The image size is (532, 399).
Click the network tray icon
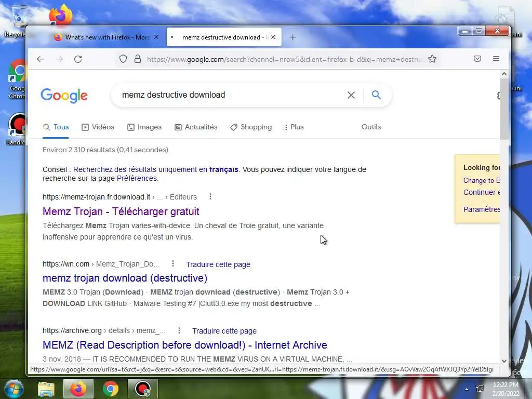(x=480, y=389)
